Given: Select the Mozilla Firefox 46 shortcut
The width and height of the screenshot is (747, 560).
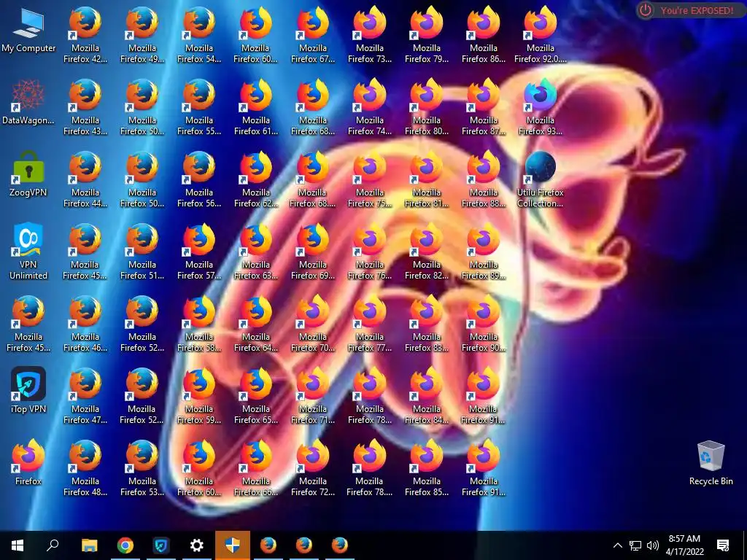Looking at the screenshot, I should coord(85,323).
